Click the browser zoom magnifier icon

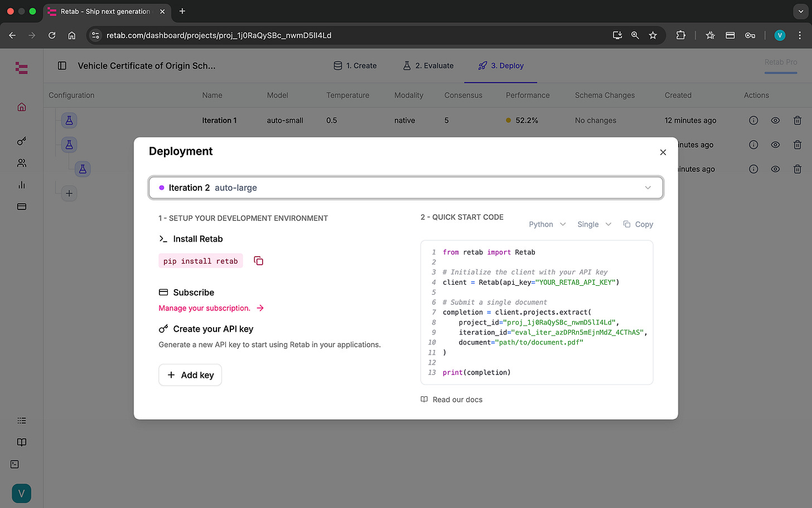coord(635,35)
